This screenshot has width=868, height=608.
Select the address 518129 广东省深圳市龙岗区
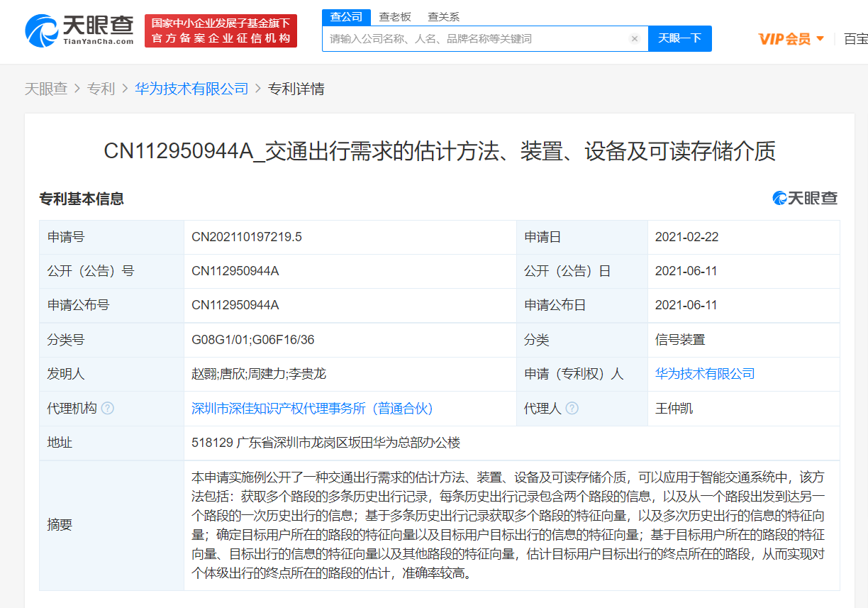pos(326,443)
